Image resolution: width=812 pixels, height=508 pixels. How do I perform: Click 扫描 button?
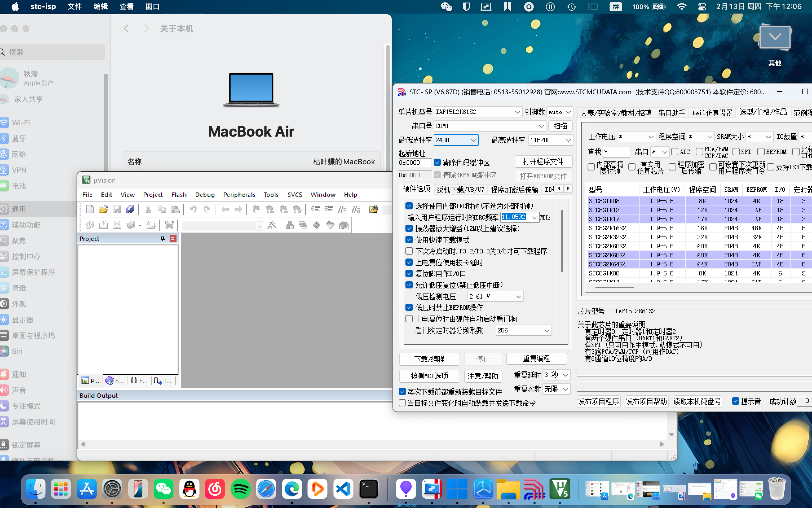(x=560, y=126)
